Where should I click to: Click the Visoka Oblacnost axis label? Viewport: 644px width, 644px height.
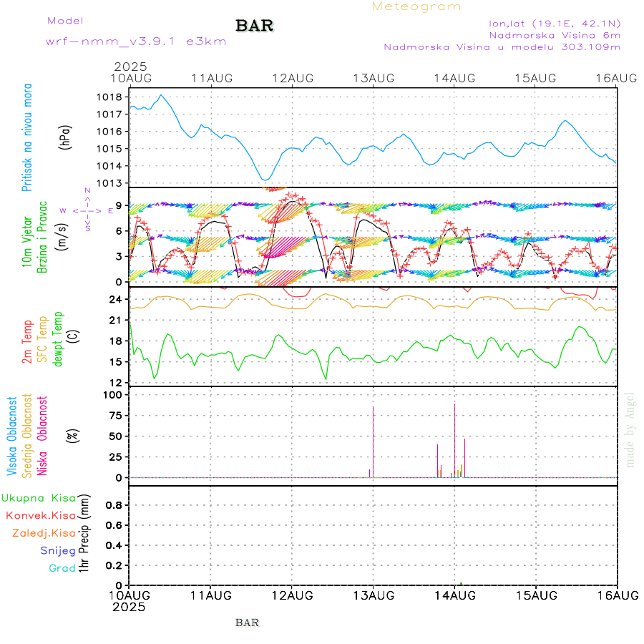pos(12,435)
